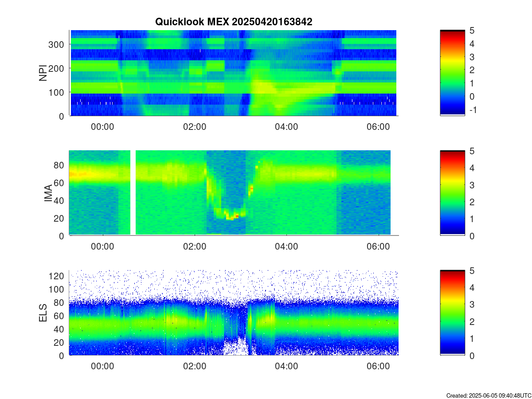
Task: Click the IMA spectrogram panel
Action: click(x=234, y=193)
